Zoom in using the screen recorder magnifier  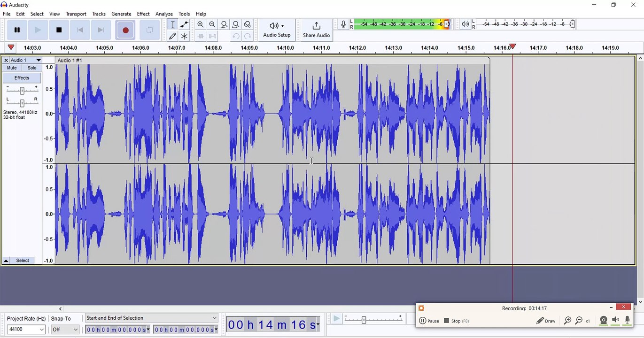tap(567, 321)
